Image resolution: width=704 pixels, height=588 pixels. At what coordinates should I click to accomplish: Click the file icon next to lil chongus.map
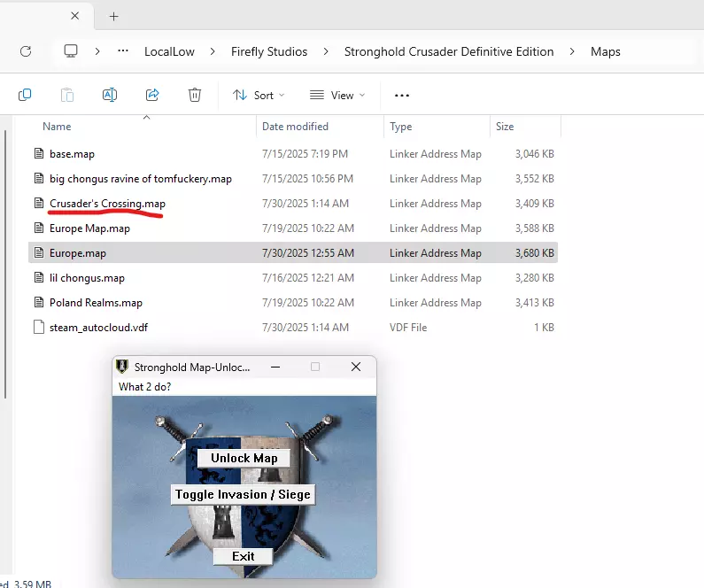click(x=39, y=277)
